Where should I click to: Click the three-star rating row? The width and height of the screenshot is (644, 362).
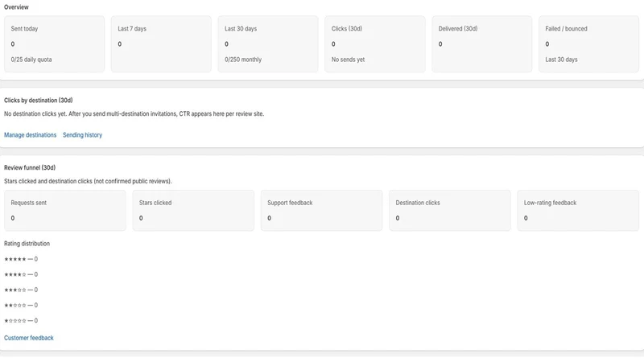tap(21, 290)
